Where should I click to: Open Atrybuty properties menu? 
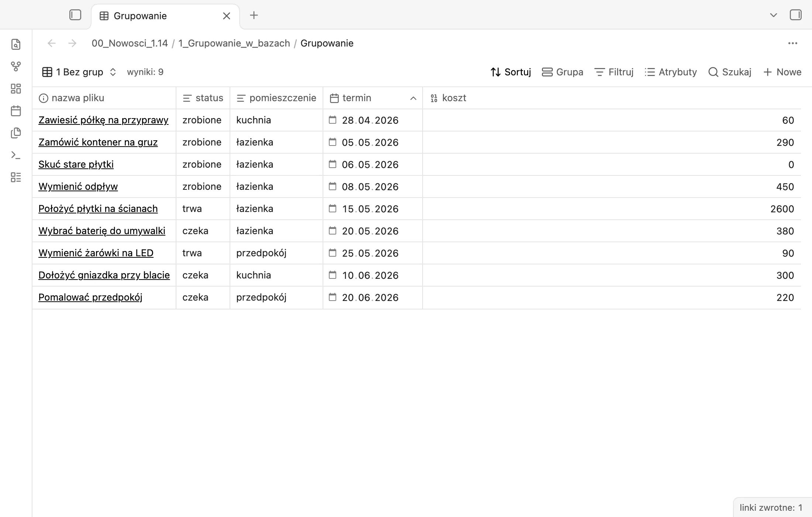[671, 72]
